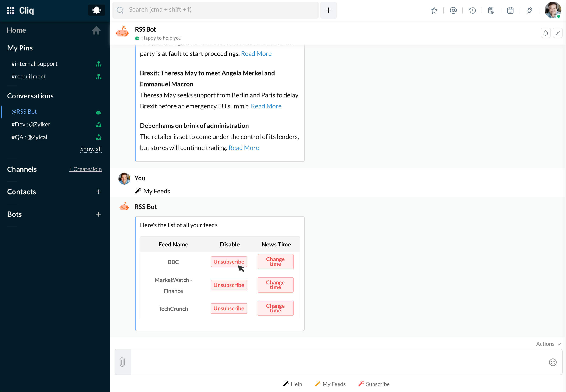
Task: Open Read More for Brexit article
Action: coord(266,106)
